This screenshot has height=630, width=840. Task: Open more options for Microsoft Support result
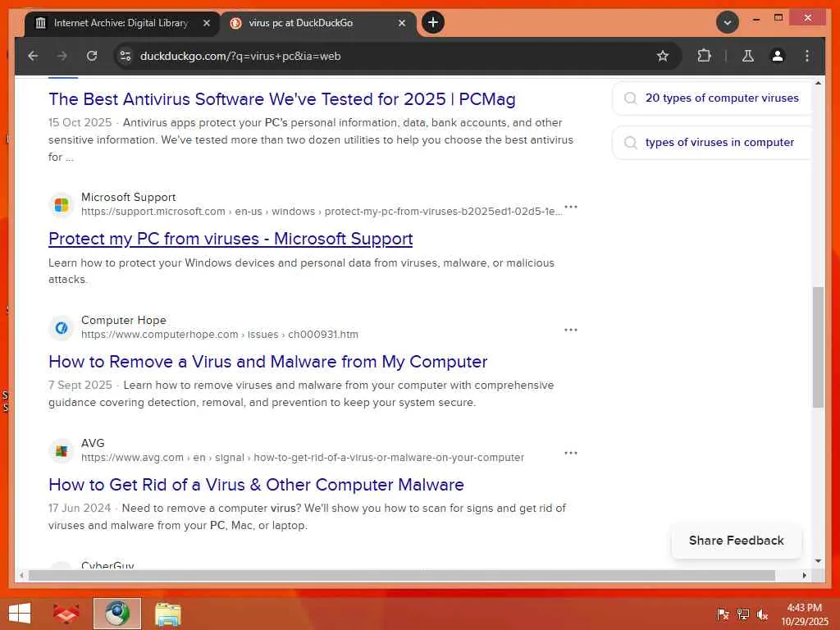pyautogui.click(x=571, y=207)
